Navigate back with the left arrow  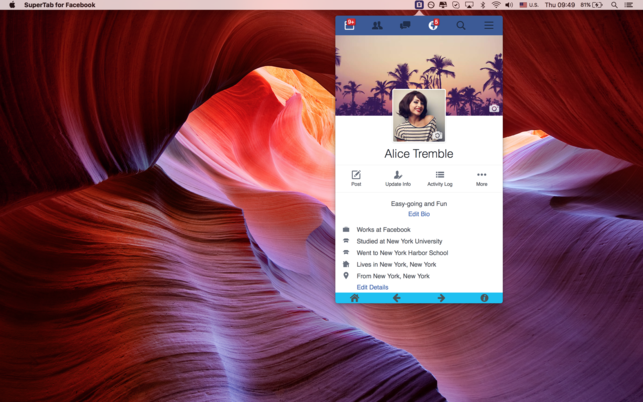tap(397, 298)
